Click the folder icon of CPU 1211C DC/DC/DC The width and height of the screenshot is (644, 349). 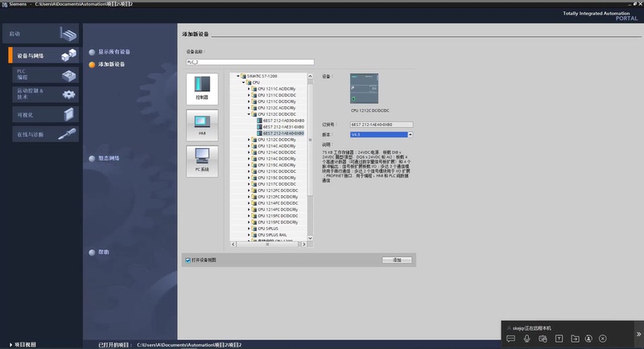coord(254,95)
